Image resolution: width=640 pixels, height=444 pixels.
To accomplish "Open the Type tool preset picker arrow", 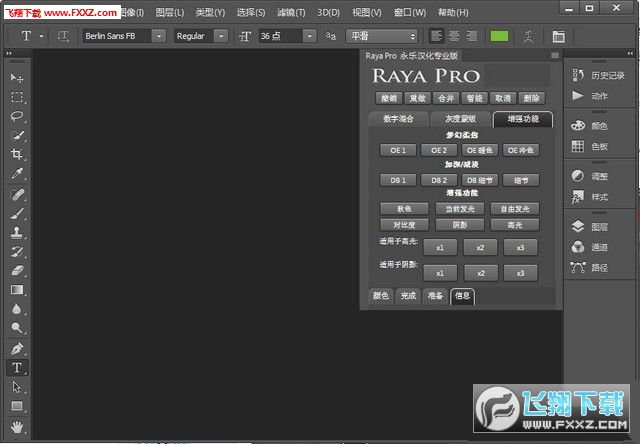I will (x=41, y=36).
